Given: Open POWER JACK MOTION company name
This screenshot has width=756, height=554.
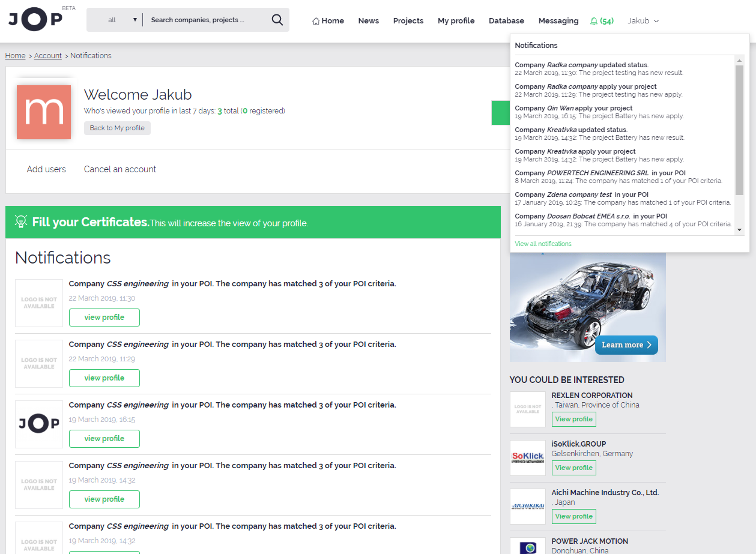Looking at the screenshot, I should [590, 541].
